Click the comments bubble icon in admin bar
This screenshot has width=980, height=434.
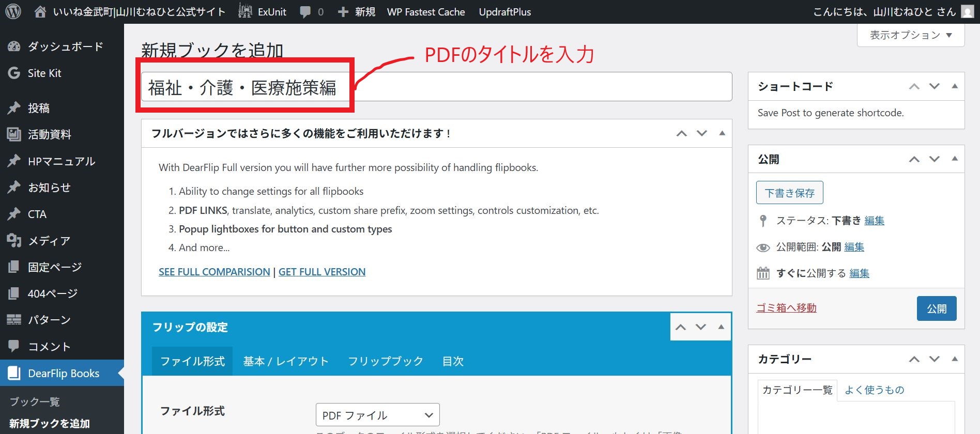[x=305, y=12]
